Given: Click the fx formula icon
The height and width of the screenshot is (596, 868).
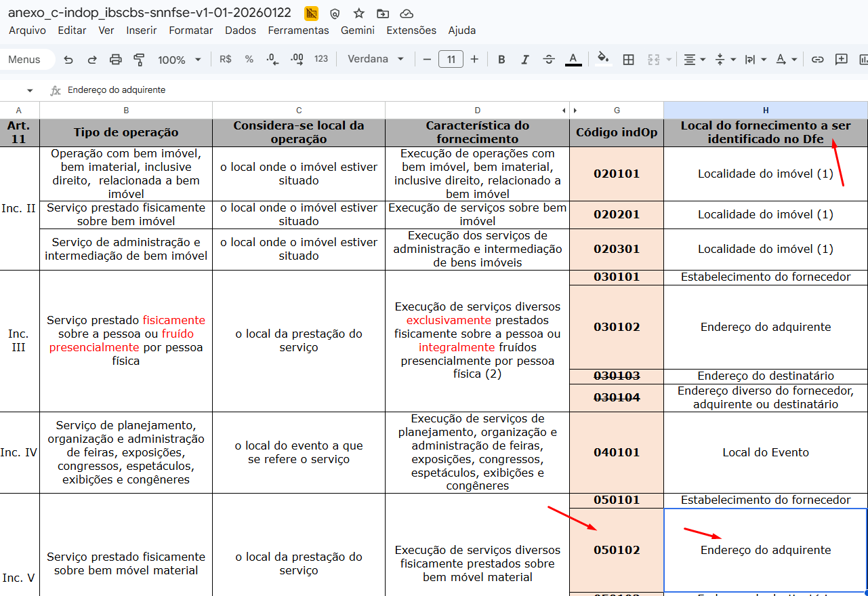Looking at the screenshot, I should [56, 90].
